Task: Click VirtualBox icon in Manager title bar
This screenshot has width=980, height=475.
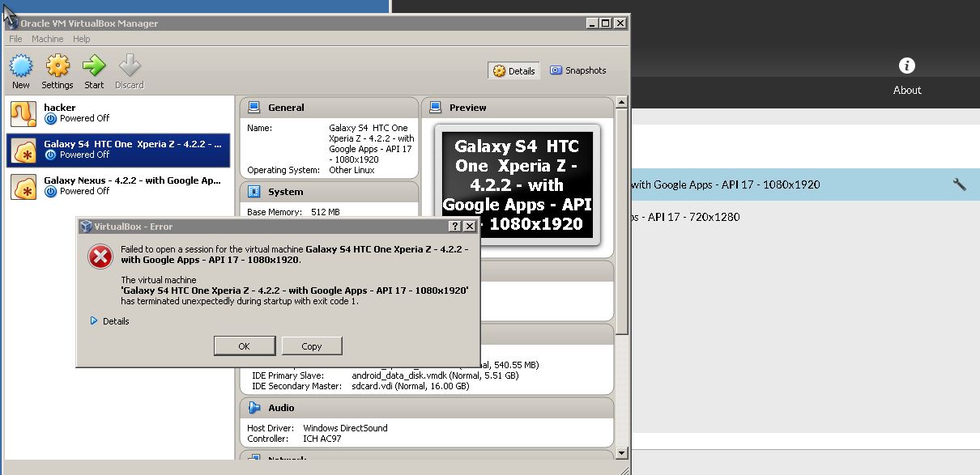Action: [13, 22]
